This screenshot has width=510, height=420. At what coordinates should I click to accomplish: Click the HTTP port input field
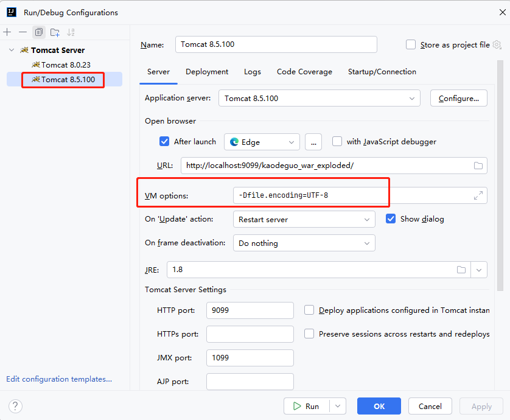point(250,310)
